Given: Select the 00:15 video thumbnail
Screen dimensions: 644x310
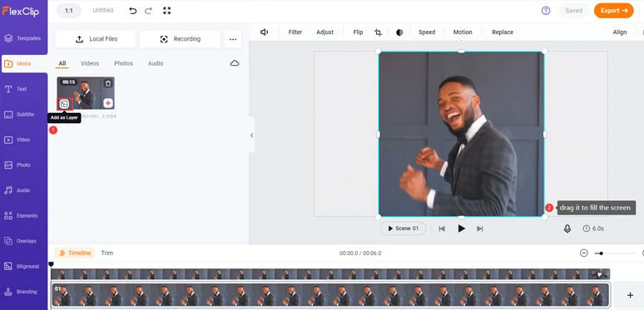Looking at the screenshot, I should 86,93.
